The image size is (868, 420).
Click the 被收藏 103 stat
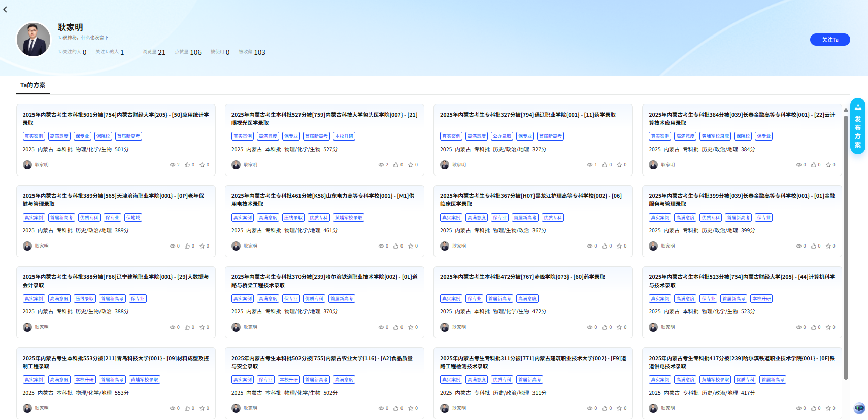coord(252,52)
